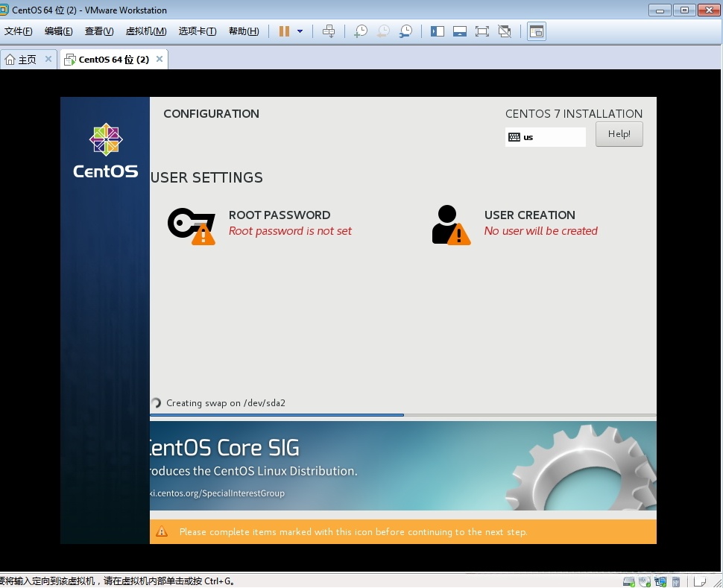Viewport: 723px width, 588px height.
Task: Toggle console view toolbar button
Action: coord(536,31)
